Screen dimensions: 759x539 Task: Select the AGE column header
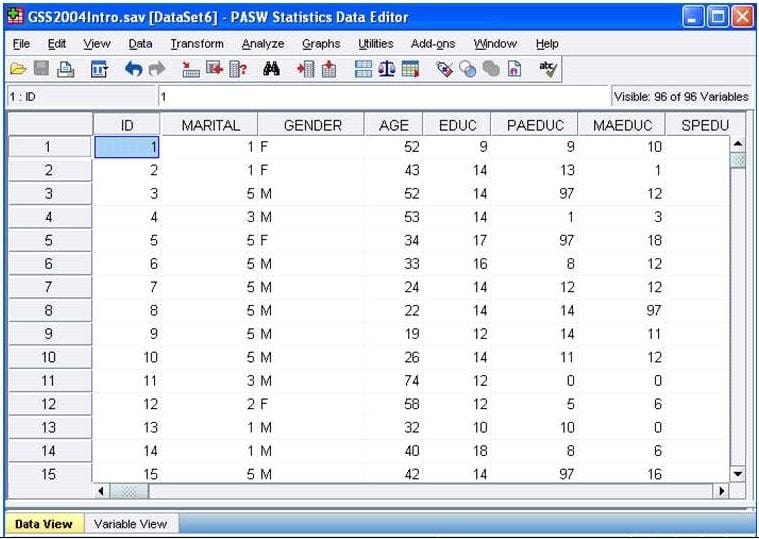point(394,125)
